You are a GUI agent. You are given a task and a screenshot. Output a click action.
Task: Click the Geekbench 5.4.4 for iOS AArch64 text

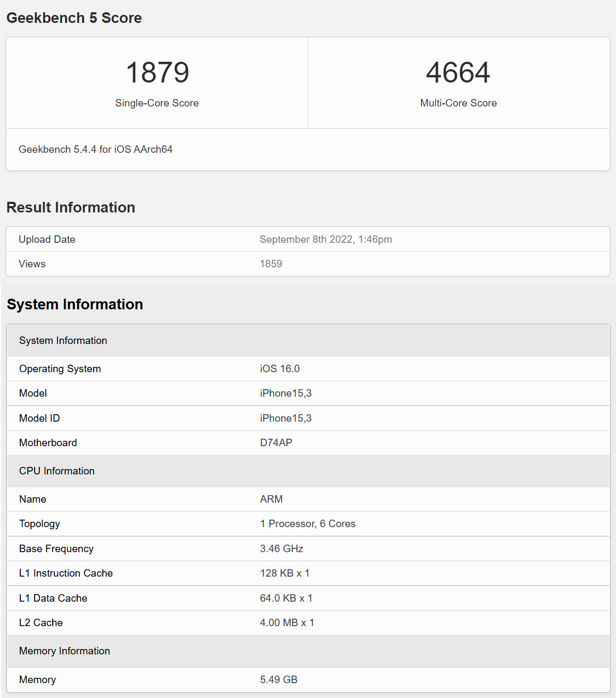(x=96, y=150)
